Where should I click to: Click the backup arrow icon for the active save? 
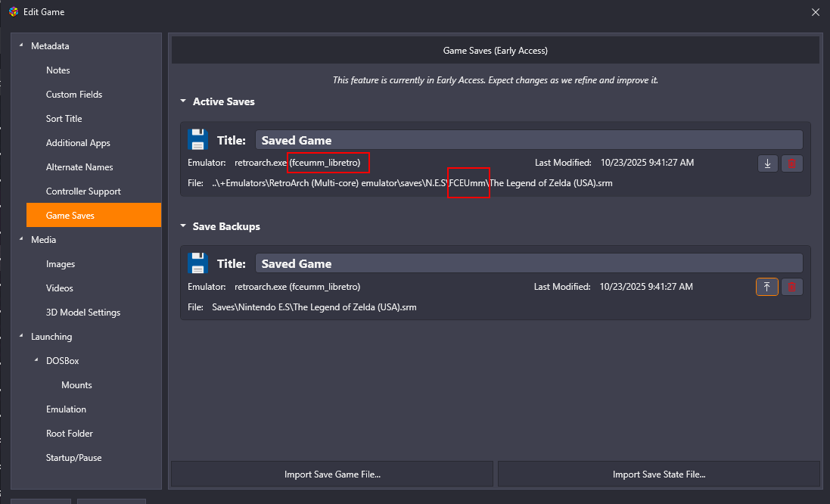tap(768, 163)
